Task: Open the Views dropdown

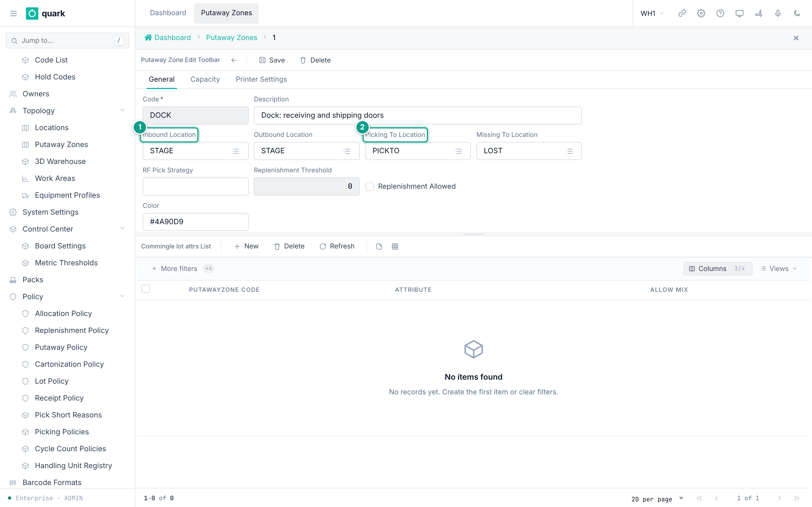Action: click(x=778, y=269)
